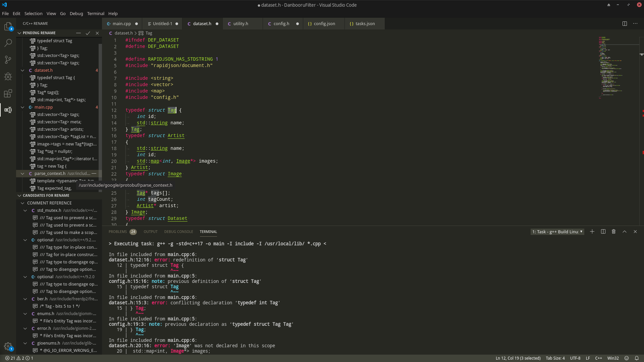
Task: Split the editor using the top-right icon
Action: [x=625, y=23]
